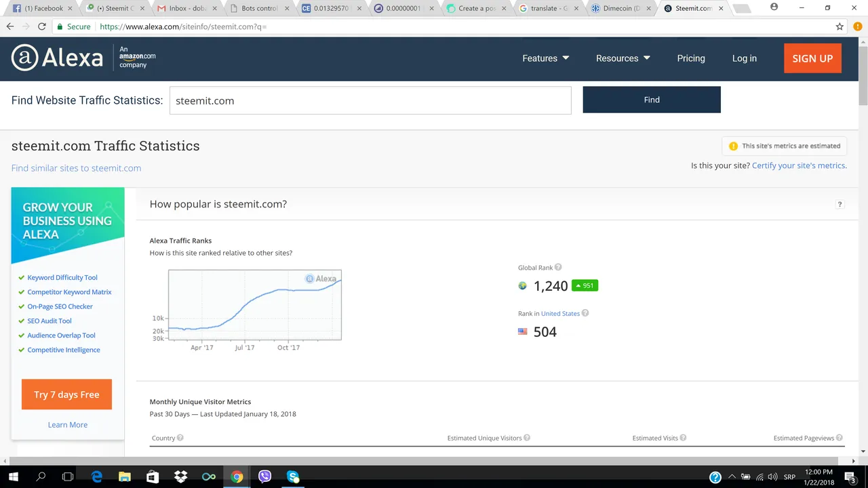
Task: Switch to the Create a post tab
Action: point(475,8)
